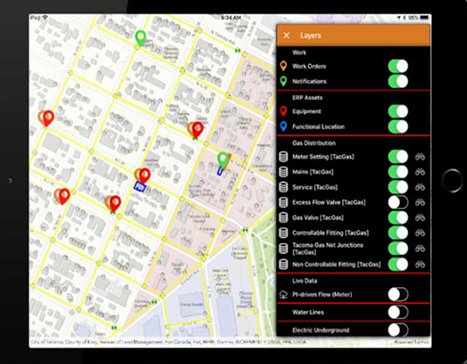
Task: Enable the Electric Underground layer toggle
Action: coord(398,330)
